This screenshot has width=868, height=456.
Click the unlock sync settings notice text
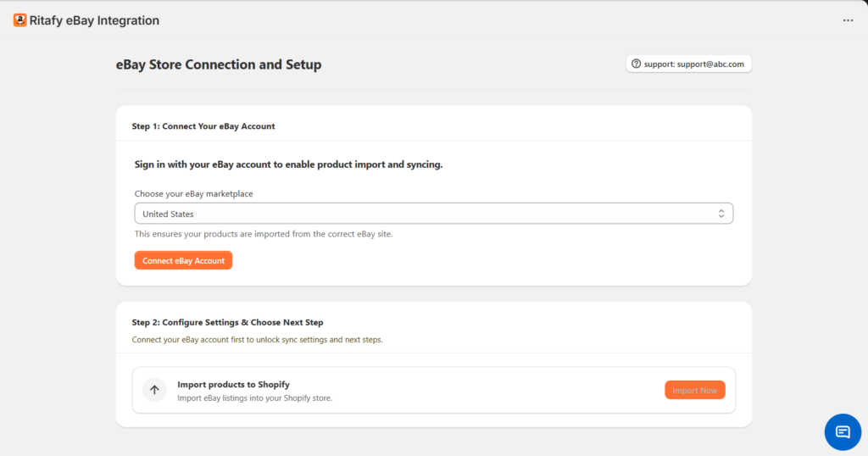point(257,340)
